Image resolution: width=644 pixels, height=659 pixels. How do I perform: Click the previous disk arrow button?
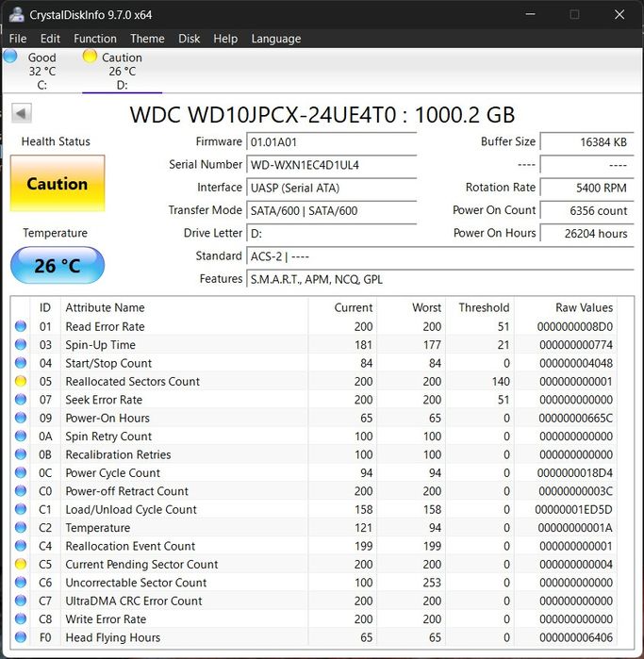[x=21, y=114]
